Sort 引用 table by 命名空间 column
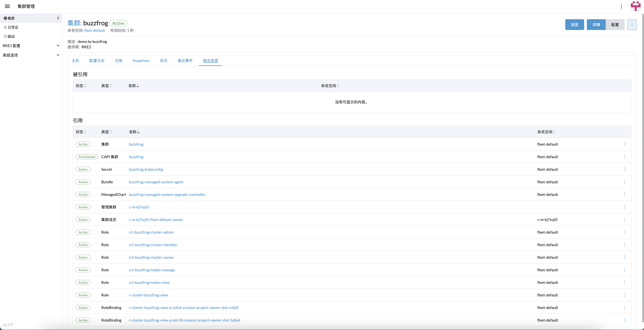 (x=547, y=132)
